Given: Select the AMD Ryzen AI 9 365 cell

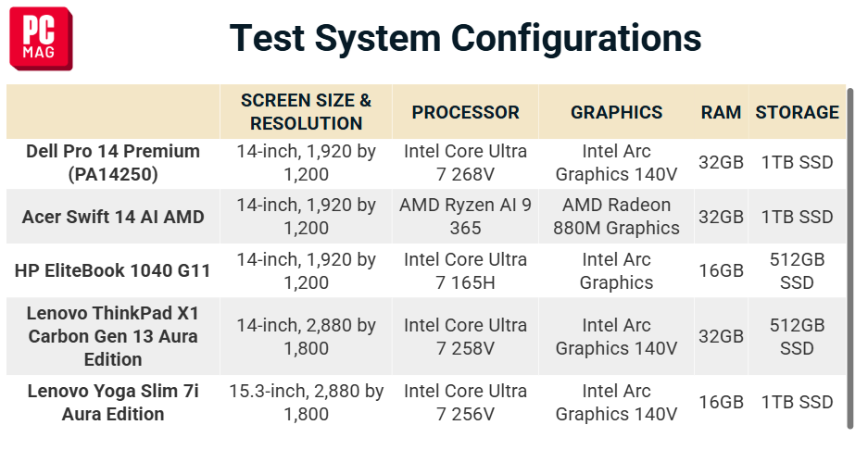Looking at the screenshot, I should point(466,217).
